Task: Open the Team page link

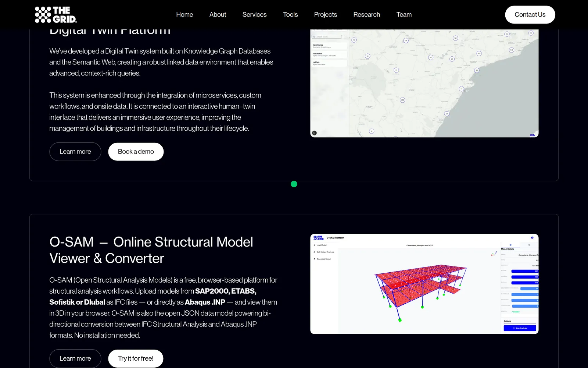Action: tap(404, 15)
